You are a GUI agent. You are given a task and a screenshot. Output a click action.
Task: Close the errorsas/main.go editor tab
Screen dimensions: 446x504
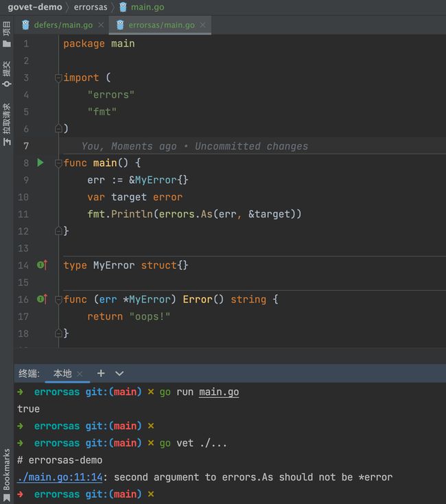pyautogui.click(x=202, y=25)
